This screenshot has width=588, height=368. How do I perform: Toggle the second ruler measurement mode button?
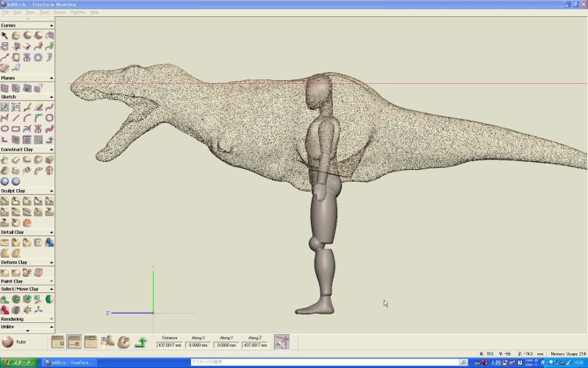74,342
